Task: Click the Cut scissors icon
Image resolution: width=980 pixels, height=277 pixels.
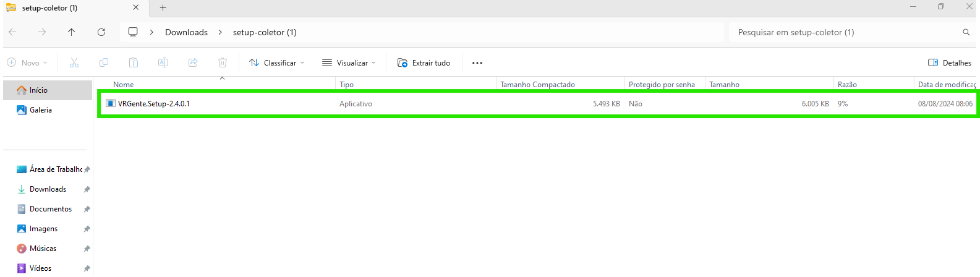Action: pyautogui.click(x=74, y=62)
